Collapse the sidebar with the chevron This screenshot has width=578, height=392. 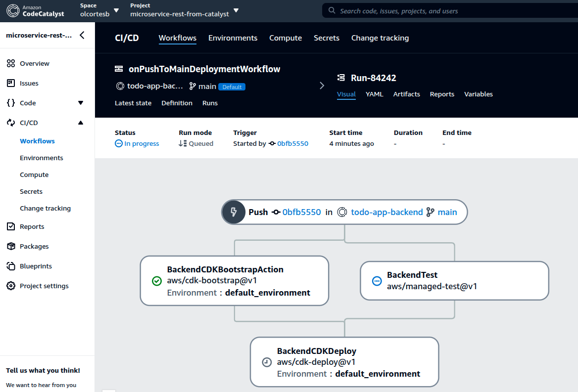coord(82,35)
